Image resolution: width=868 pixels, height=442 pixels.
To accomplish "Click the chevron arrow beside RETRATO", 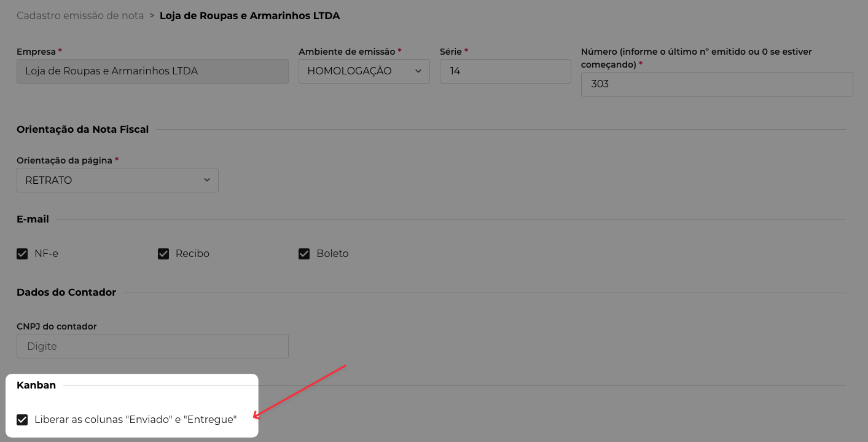I will pyautogui.click(x=207, y=180).
